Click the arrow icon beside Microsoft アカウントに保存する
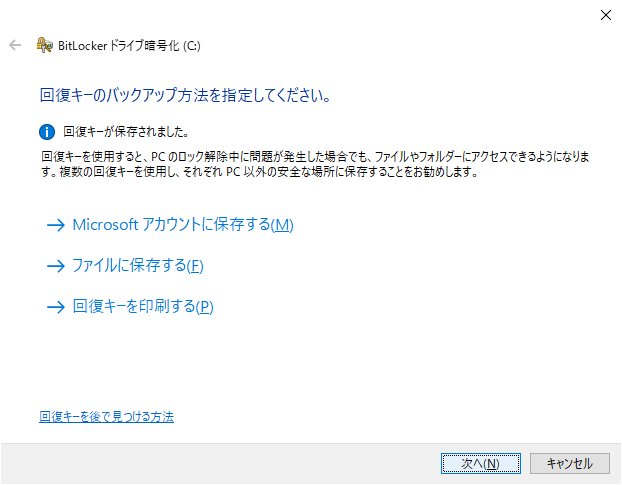Image resolution: width=622 pixels, height=485 pixels. click(55, 225)
